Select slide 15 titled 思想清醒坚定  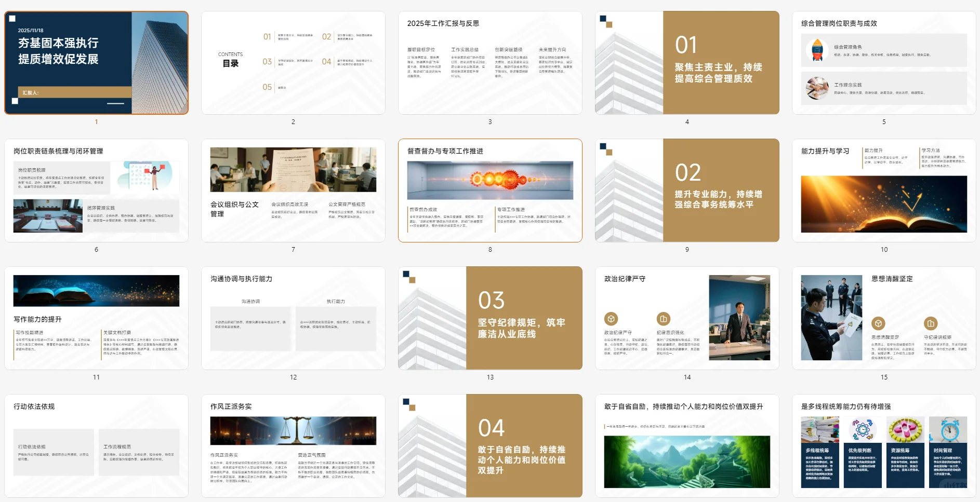pos(884,318)
